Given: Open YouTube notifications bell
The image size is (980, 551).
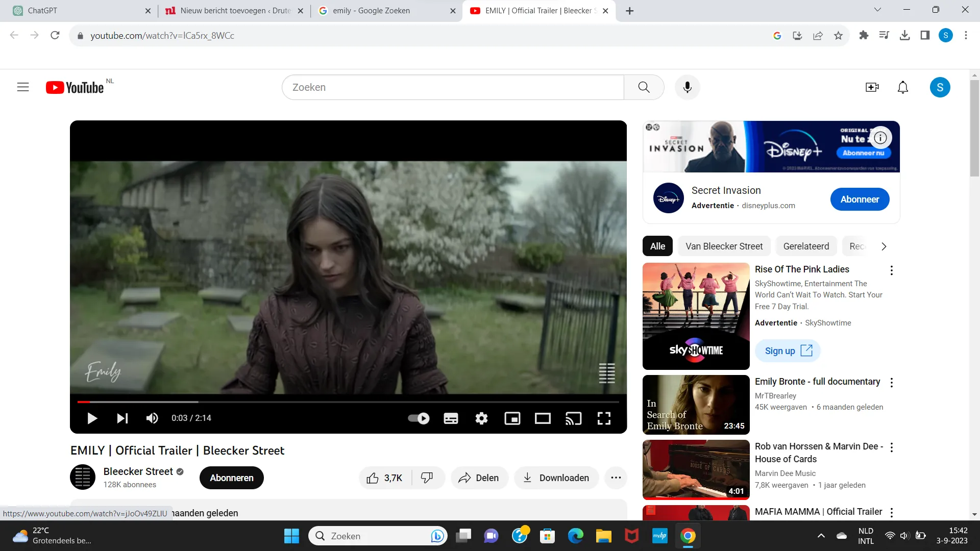Looking at the screenshot, I should click(x=902, y=87).
